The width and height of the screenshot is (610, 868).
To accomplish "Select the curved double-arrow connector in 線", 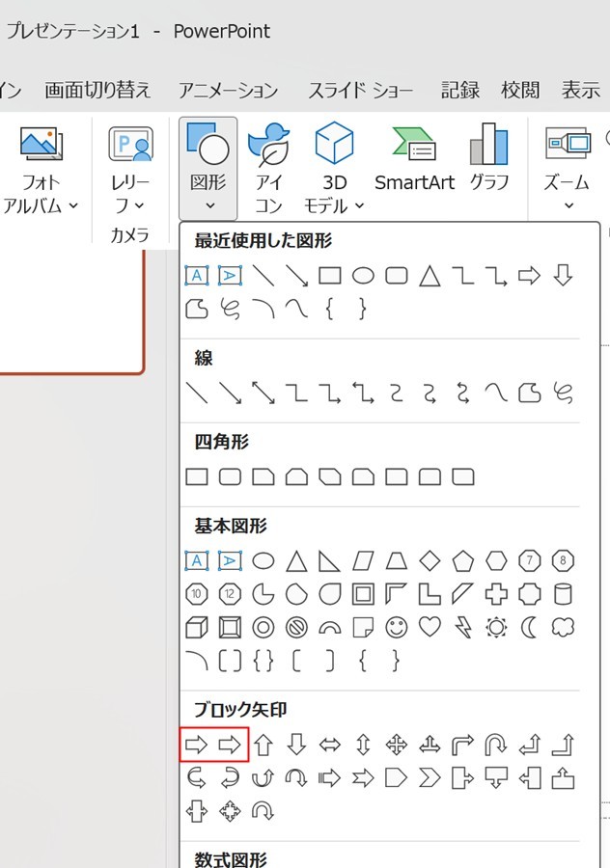I will [x=462, y=393].
